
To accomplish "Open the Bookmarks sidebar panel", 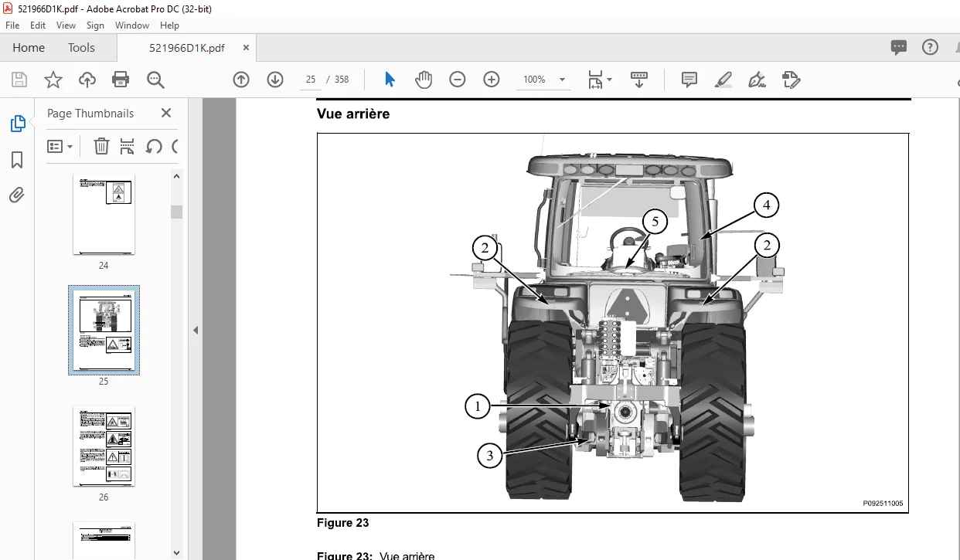I will 17,160.
